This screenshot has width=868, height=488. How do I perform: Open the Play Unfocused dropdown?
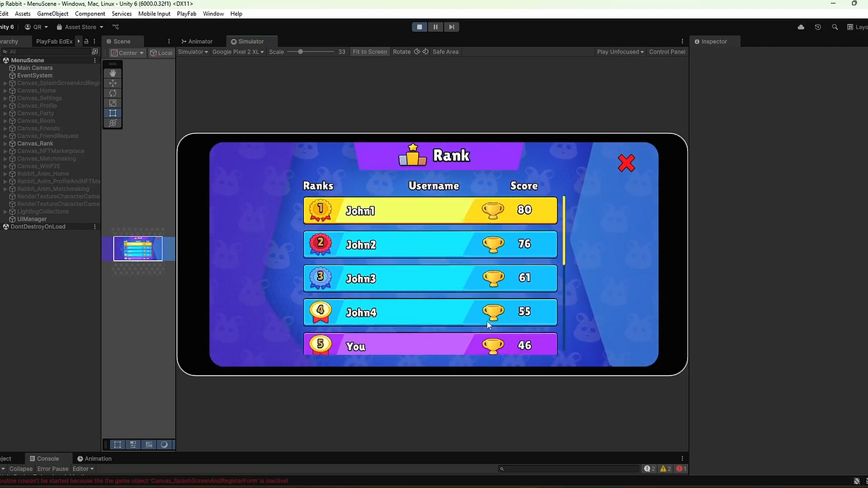[618, 51]
